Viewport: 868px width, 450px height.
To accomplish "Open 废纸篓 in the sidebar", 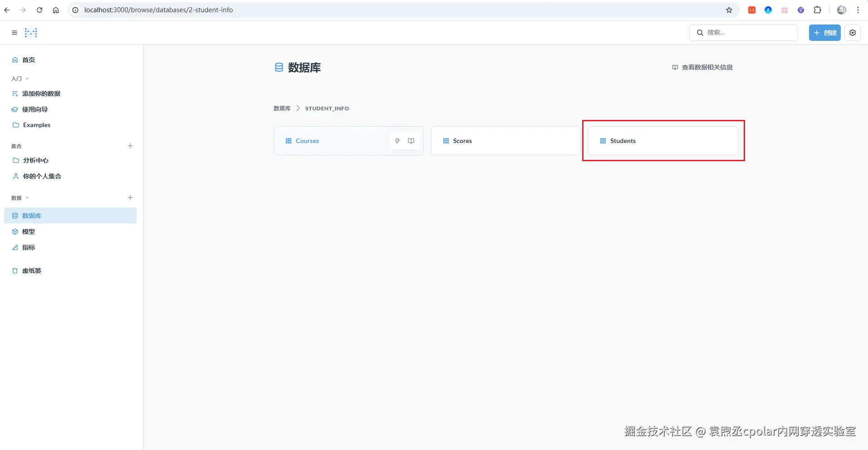I will click(x=70, y=271).
